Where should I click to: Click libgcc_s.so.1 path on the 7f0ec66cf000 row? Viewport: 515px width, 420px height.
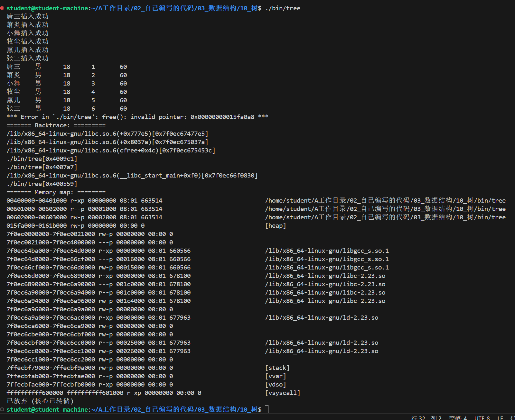pos(327,267)
